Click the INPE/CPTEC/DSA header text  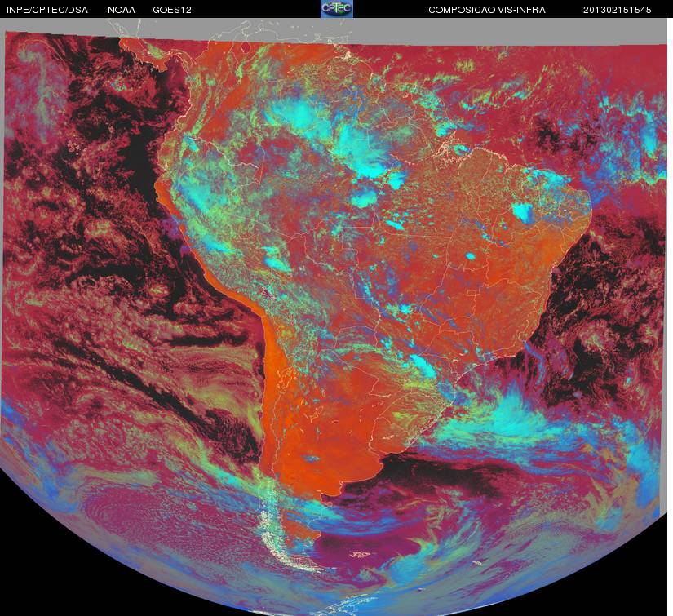(x=47, y=10)
